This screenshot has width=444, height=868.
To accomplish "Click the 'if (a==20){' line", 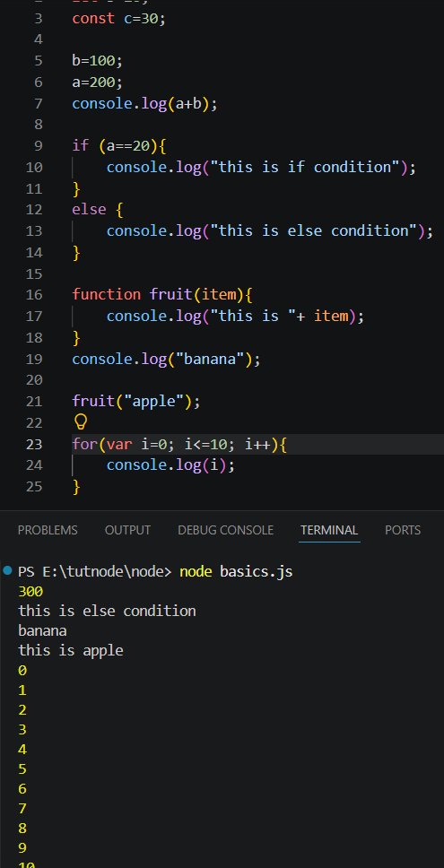I will coord(119,145).
